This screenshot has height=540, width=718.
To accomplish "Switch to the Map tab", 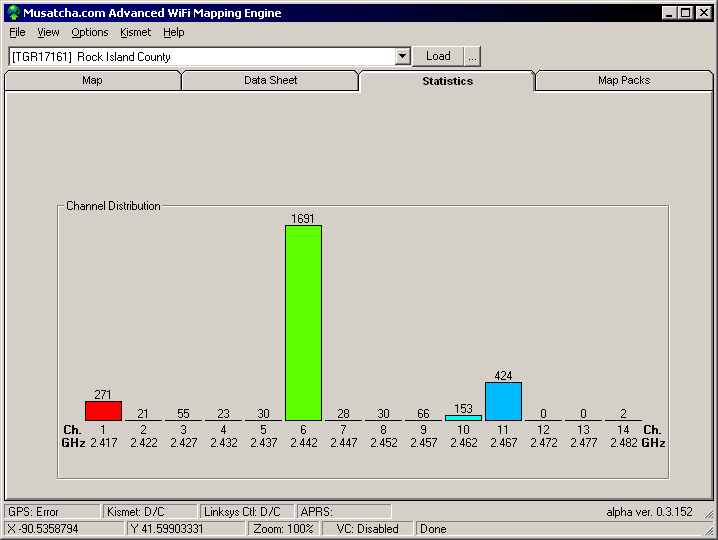I will [92, 81].
